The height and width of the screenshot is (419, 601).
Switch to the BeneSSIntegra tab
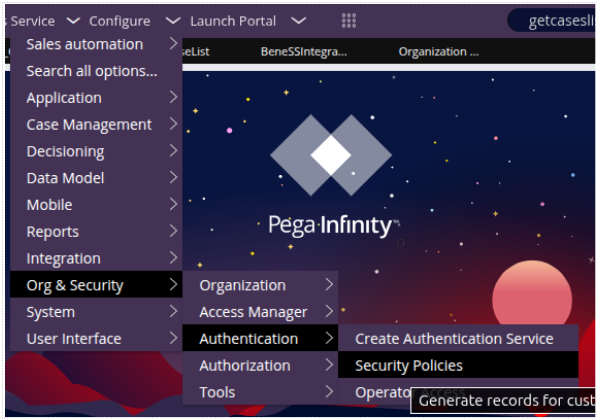point(304,51)
